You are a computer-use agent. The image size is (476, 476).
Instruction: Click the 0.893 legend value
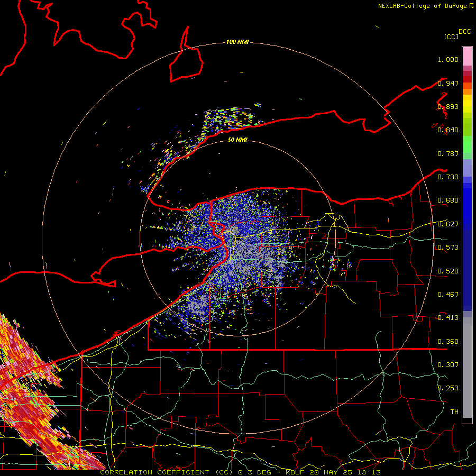click(448, 106)
